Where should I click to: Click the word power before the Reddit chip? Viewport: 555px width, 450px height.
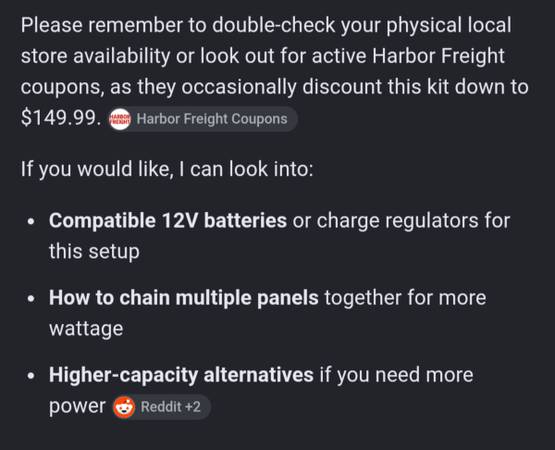[x=77, y=406]
